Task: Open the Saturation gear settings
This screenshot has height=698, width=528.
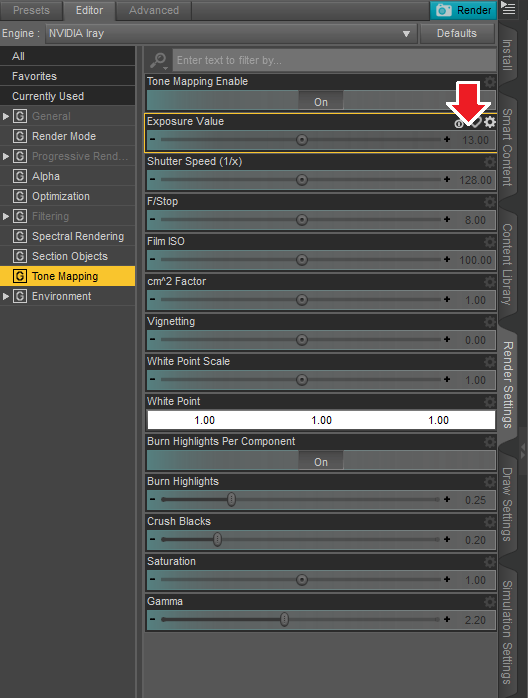Action: [x=490, y=561]
